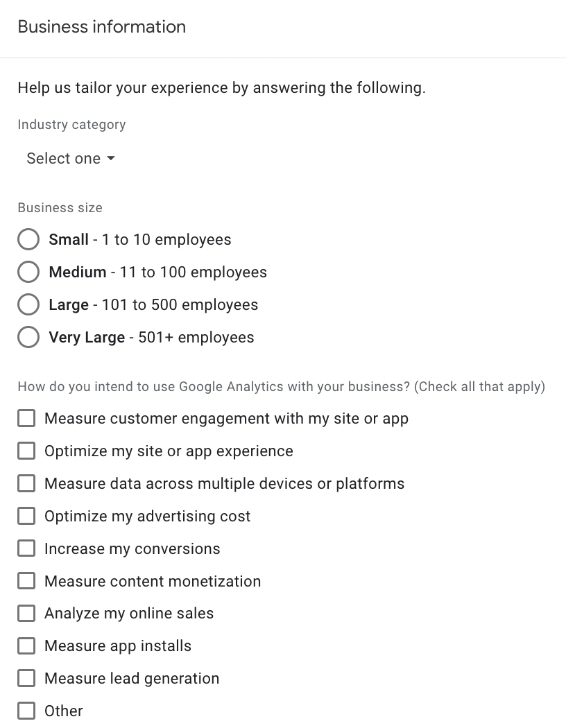Click the Very Large label text
566x728 pixels.
[x=87, y=338]
